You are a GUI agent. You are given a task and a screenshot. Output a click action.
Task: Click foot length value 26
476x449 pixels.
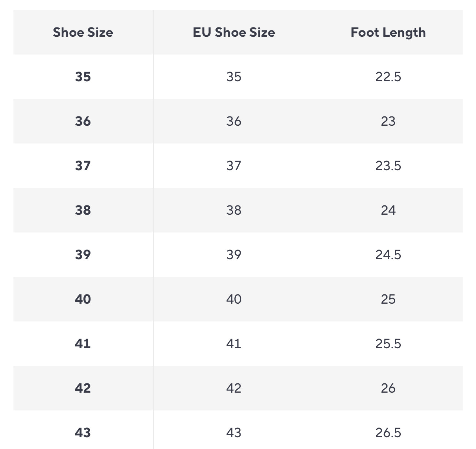coord(388,388)
